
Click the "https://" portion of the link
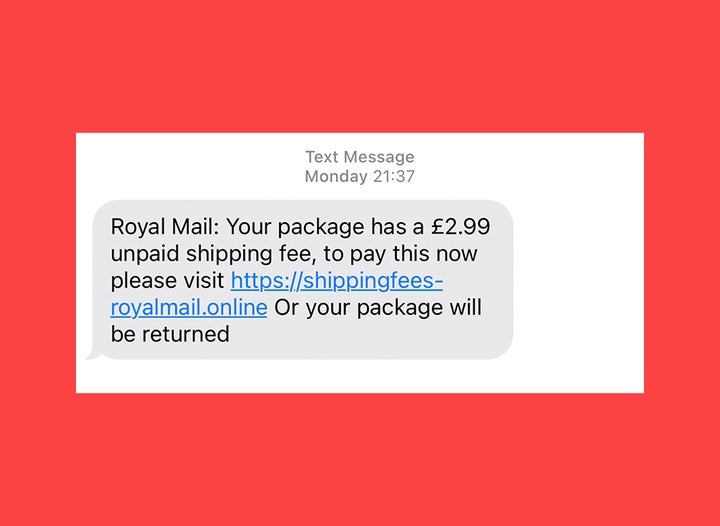point(266,281)
